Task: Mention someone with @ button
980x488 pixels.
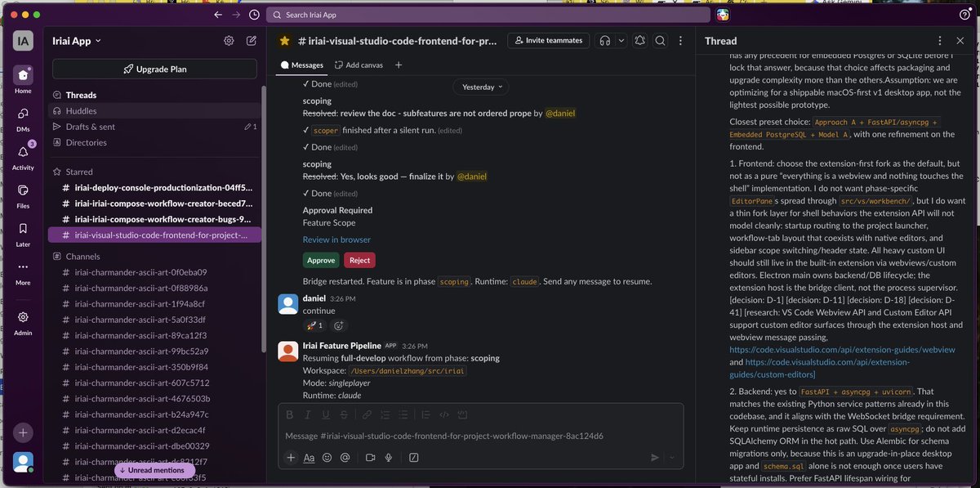Action: (345, 458)
